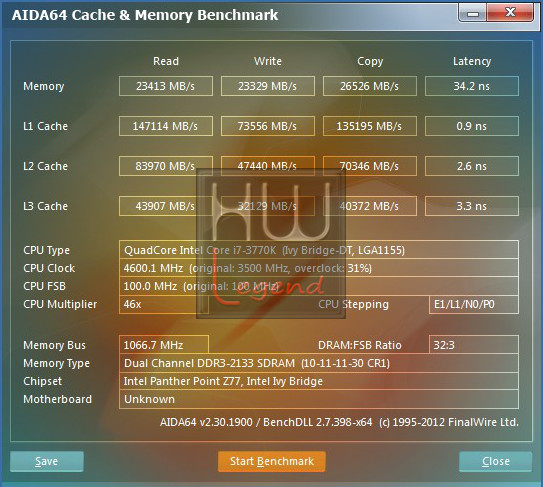Viewport: 543px width, 487px height.
Task: Select the CPU Stepping E1/L1/N0/P0 field
Action: [474, 304]
